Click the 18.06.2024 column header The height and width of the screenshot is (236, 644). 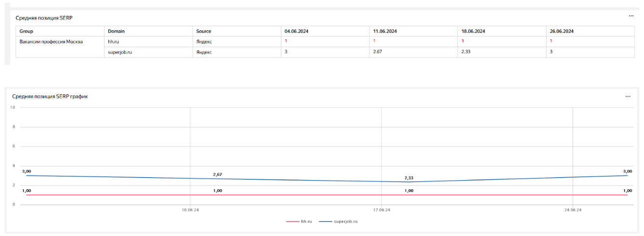473,31
